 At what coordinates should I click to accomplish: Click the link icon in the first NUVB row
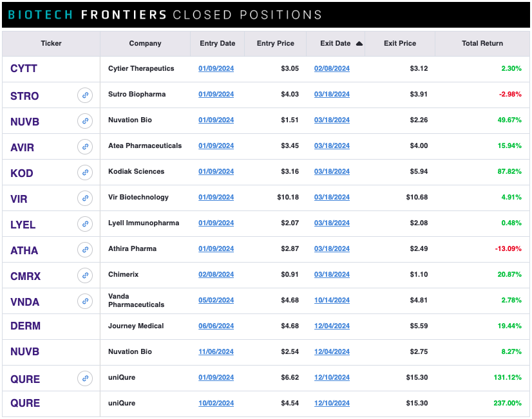tap(85, 121)
